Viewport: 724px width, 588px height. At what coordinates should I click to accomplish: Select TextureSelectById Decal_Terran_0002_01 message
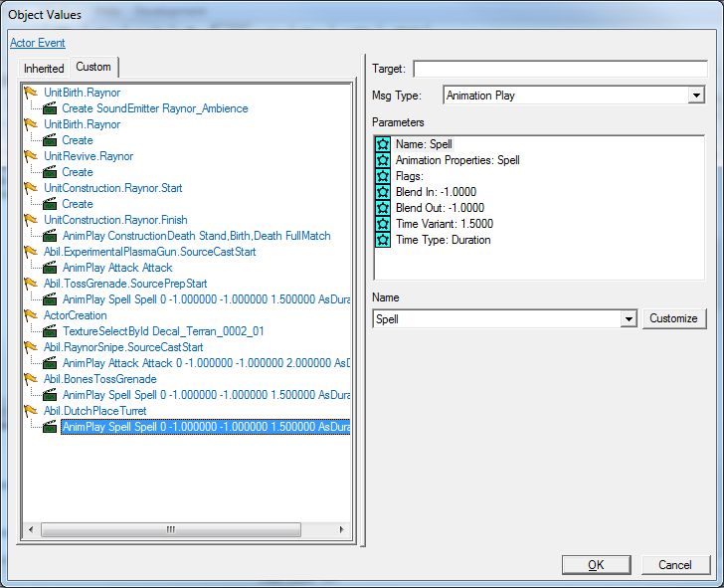point(163,331)
